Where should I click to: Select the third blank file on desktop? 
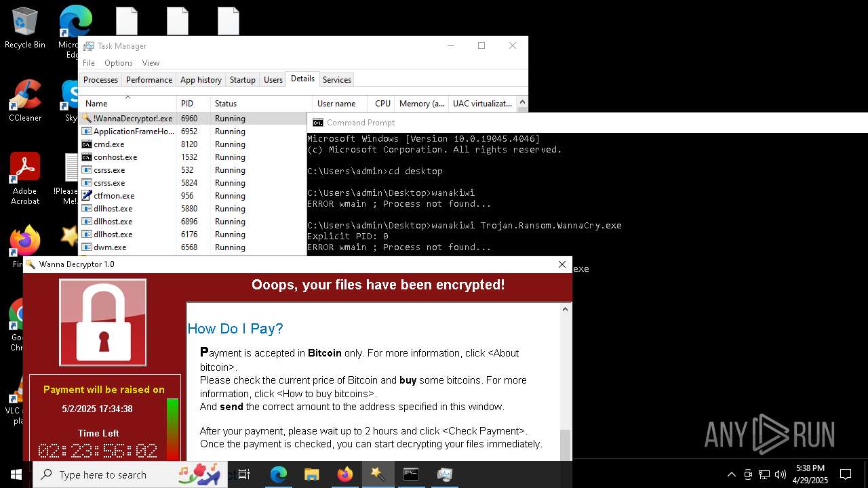point(229,20)
